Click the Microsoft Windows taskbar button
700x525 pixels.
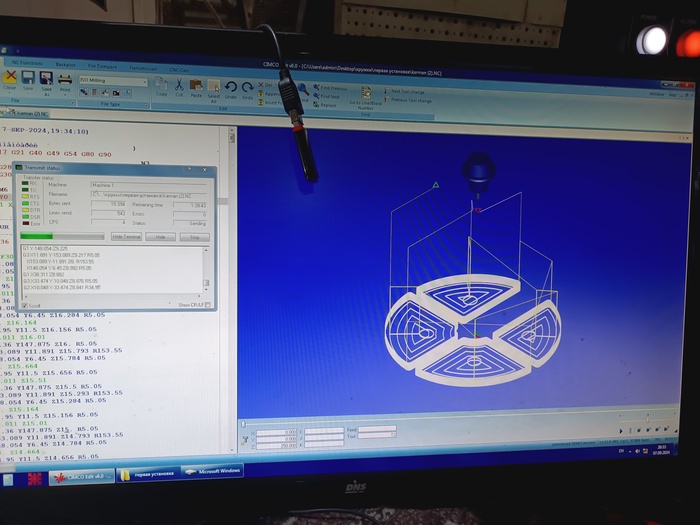(x=213, y=471)
